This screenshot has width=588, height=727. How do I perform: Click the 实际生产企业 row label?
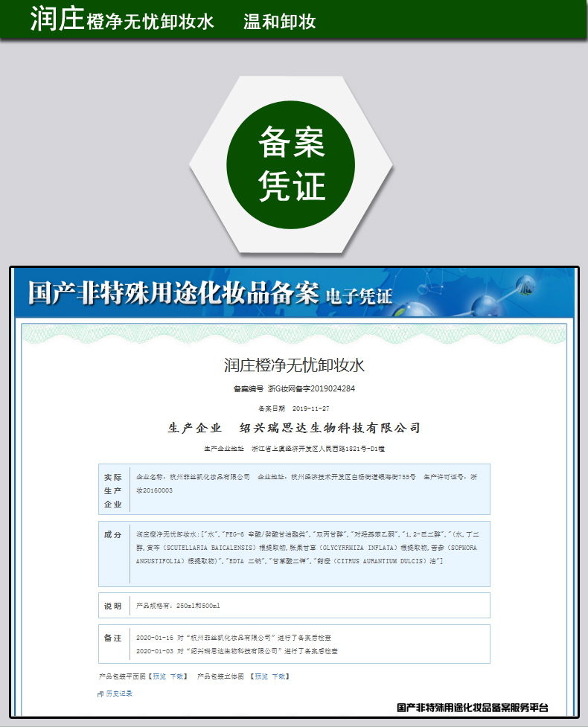click(x=112, y=490)
